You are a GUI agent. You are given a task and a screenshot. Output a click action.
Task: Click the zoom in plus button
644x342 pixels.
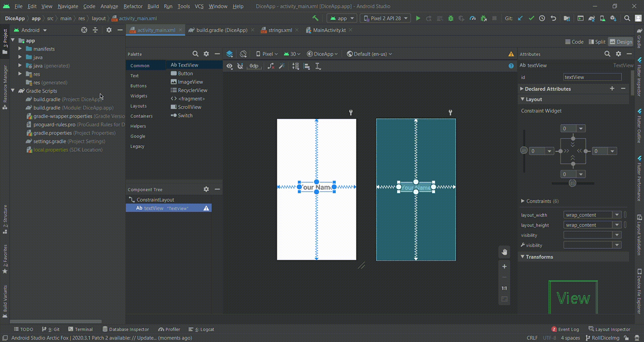504,266
